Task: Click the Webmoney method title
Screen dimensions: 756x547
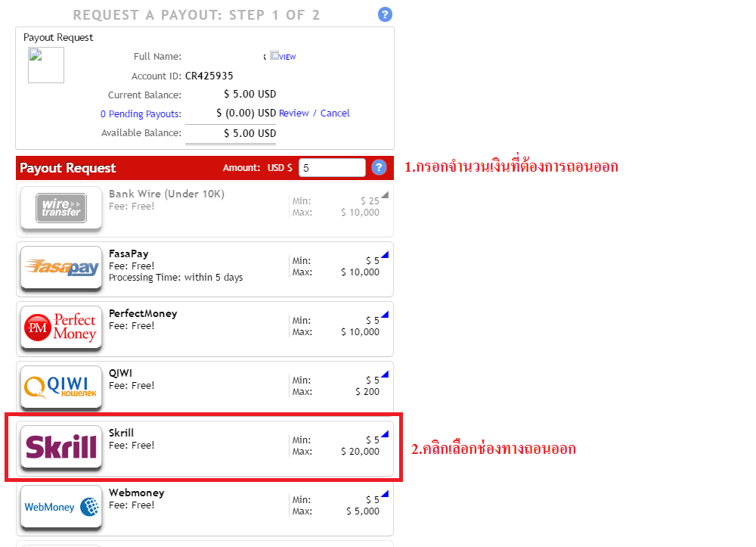Action: pos(136,493)
